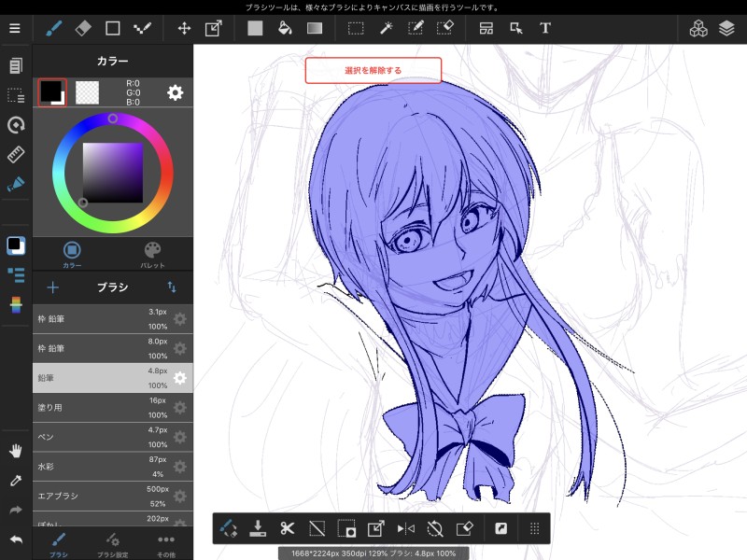Select the operation cursor tool
This screenshot has height=560, width=747.
516,28
